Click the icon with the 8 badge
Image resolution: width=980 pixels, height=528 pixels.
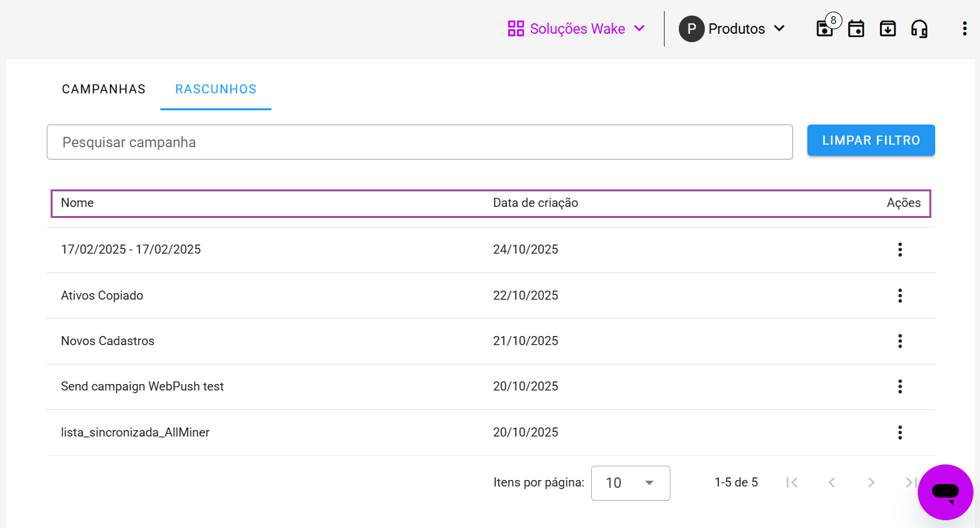825,29
